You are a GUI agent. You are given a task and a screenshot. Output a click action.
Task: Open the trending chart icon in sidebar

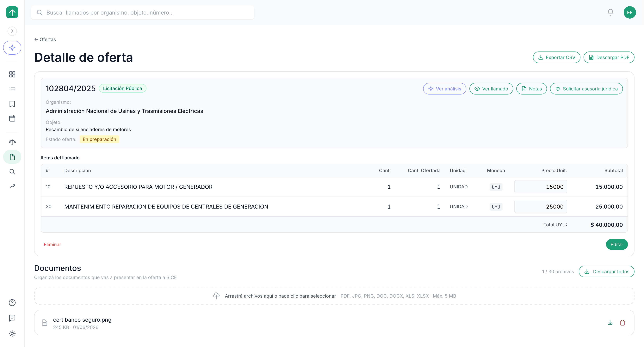tap(12, 186)
